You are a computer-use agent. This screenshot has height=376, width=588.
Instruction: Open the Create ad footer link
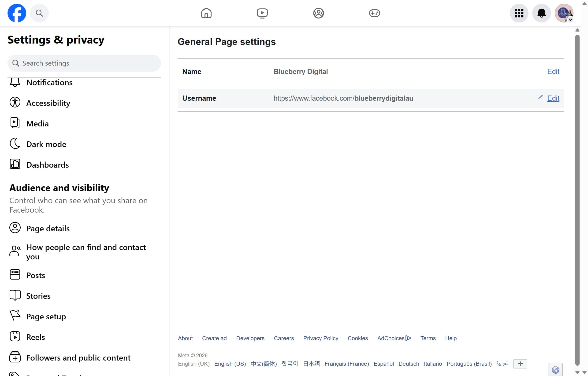(214, 338)
